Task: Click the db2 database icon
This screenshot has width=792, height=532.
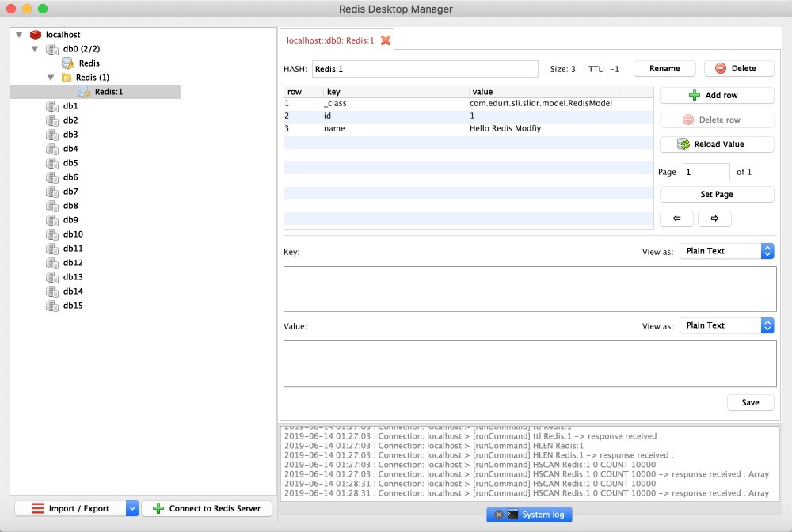Action: [x=52, y=120]
